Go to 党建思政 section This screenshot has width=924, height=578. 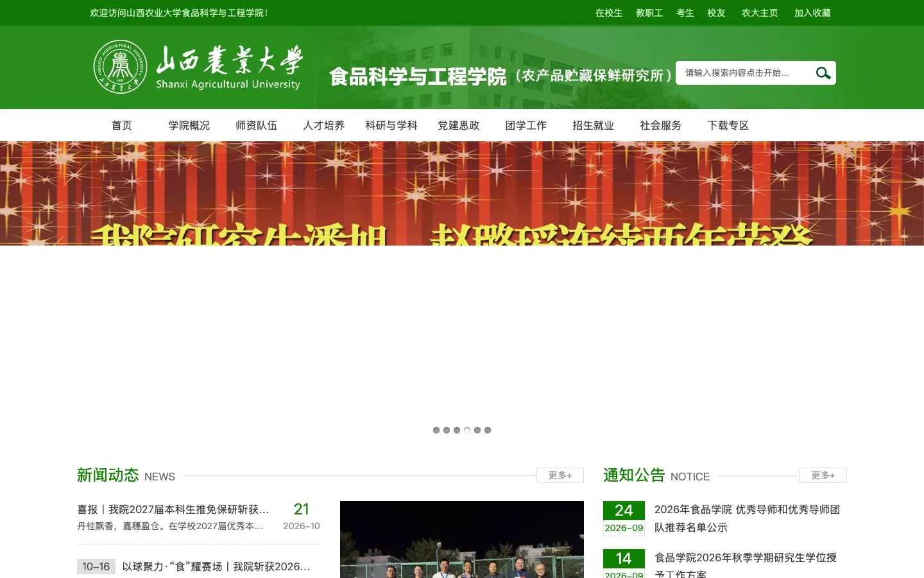point(459,125)
